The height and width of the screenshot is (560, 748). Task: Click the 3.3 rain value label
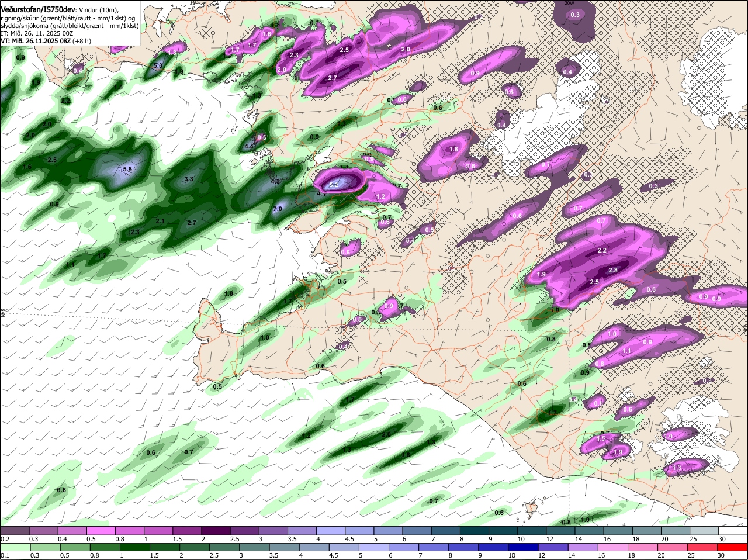pyautogui.click(x=189, y=179)
